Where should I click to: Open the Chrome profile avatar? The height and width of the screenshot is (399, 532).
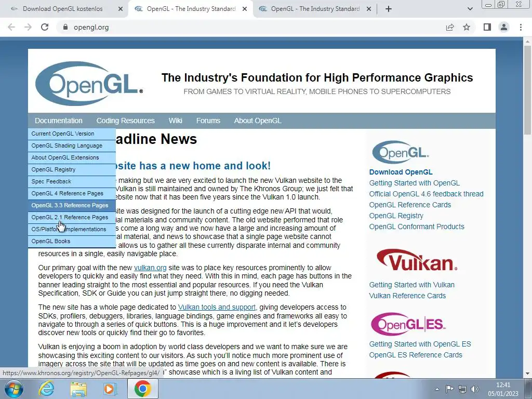point(504,27)
